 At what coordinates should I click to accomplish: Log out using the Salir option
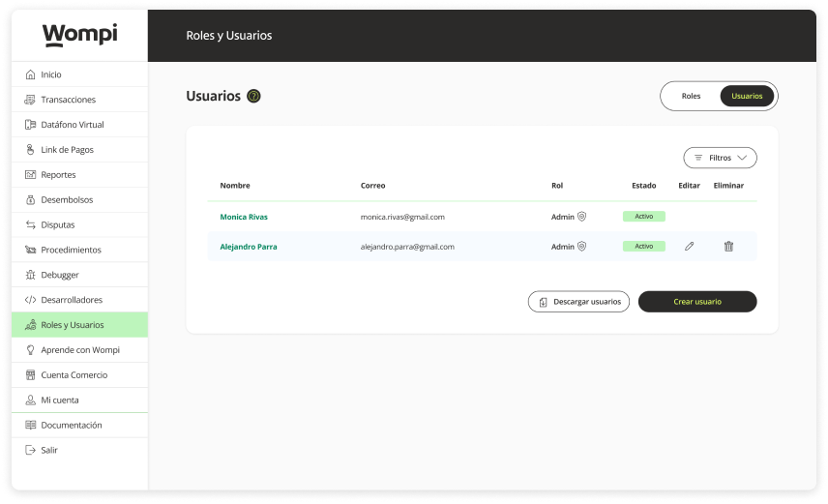click(48, 450)
